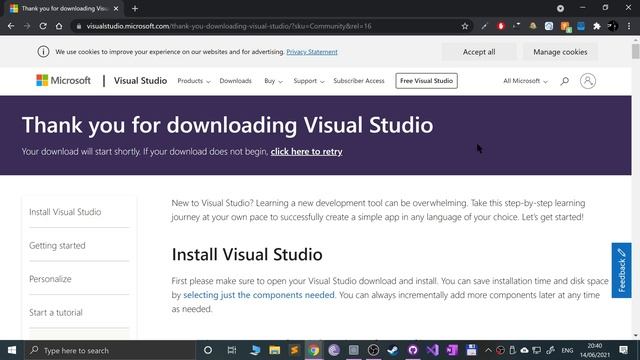Open Chrome tab search dropdown arrow
Screen dimensions: 640x360
(x=560, y=8)
